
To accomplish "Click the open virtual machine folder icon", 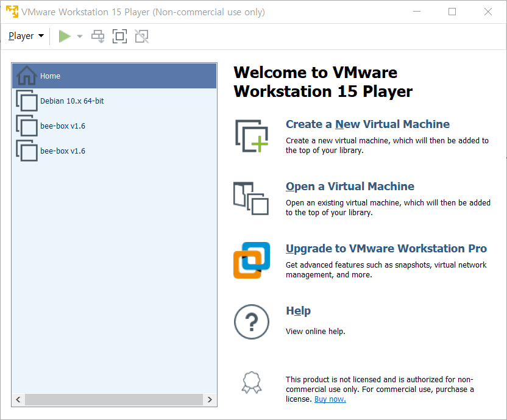I will 251,198.
